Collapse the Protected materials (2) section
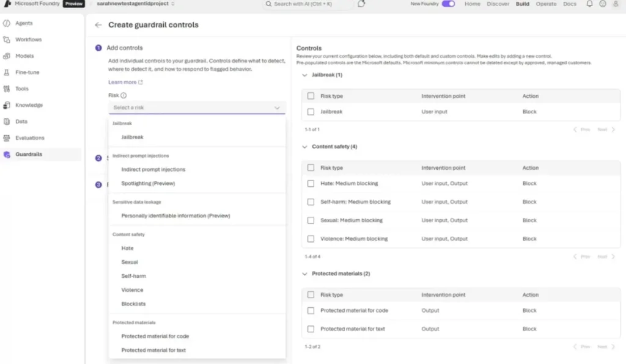This screenshot has width=626, height=364. [x=305, y=274]
